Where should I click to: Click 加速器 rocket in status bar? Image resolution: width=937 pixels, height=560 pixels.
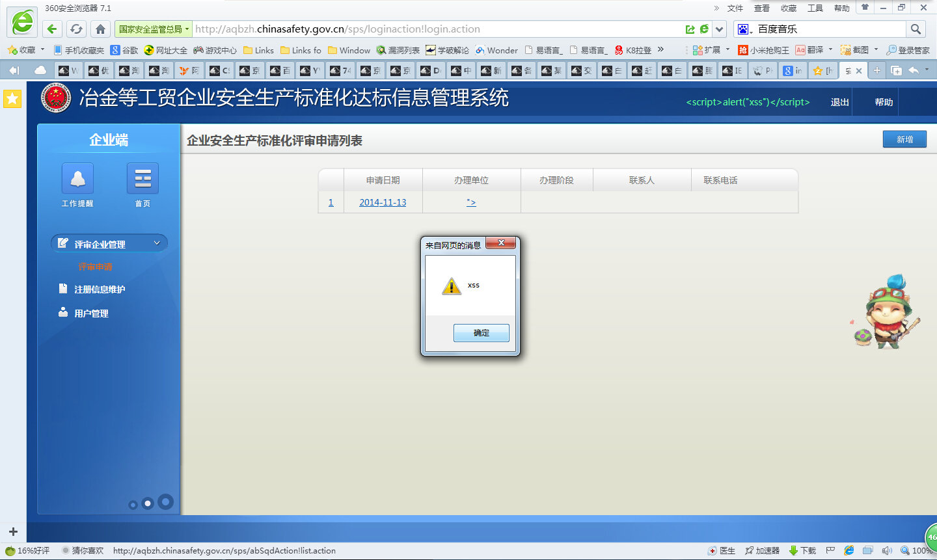click(x=762, y=550)
